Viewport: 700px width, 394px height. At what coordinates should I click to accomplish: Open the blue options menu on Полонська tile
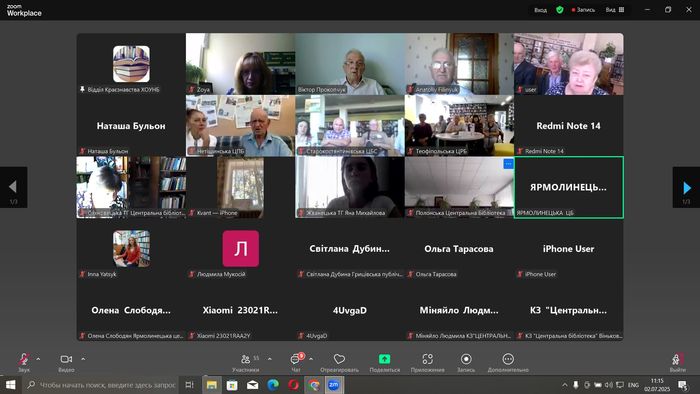pyautogui.click(x=508, y=164)
